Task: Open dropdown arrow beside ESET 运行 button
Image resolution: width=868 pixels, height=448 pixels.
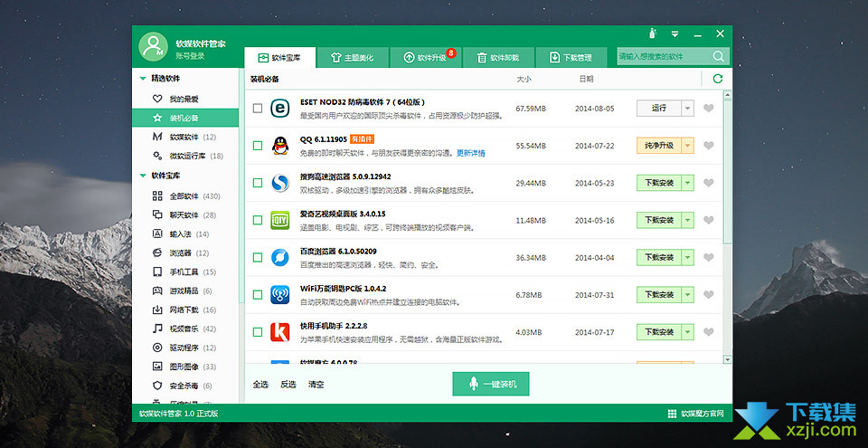Action: [x=687, y=108]
